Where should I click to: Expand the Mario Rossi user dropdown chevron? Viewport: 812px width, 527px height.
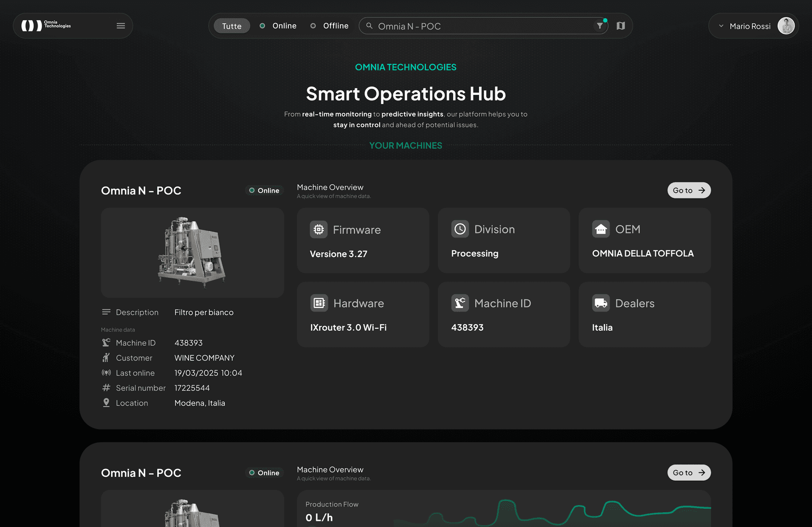coord(721,26)
